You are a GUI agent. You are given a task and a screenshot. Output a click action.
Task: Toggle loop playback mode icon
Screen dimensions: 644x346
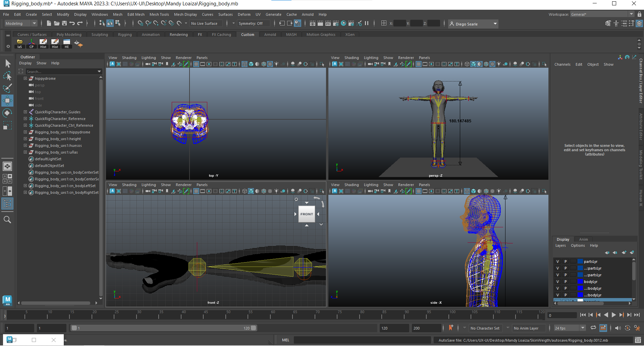click(593, 328)
